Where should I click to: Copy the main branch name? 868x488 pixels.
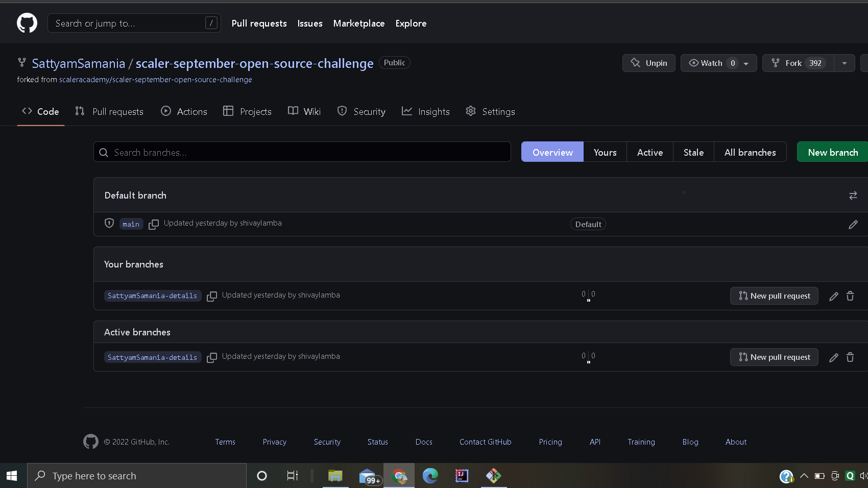click(154, 225)
